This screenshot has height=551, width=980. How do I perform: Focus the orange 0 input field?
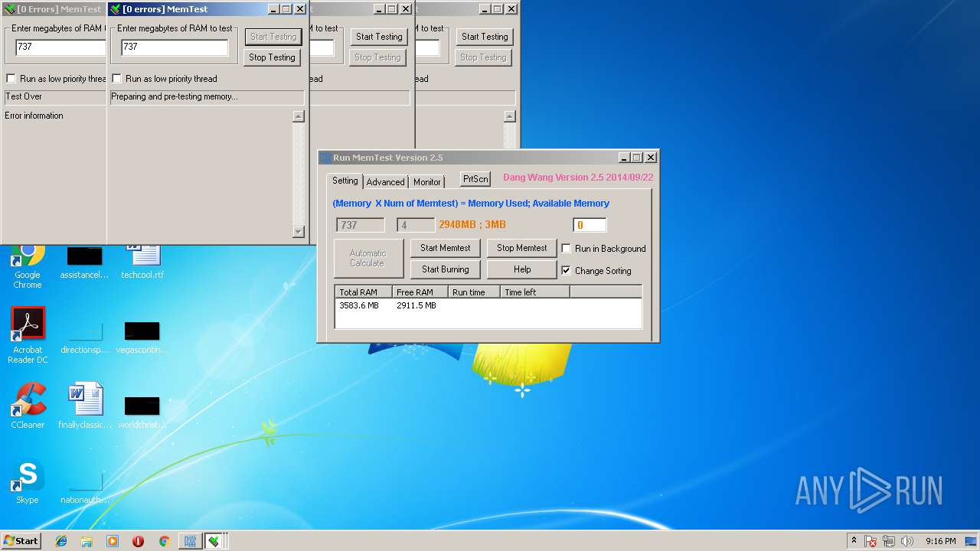(590, 225)
